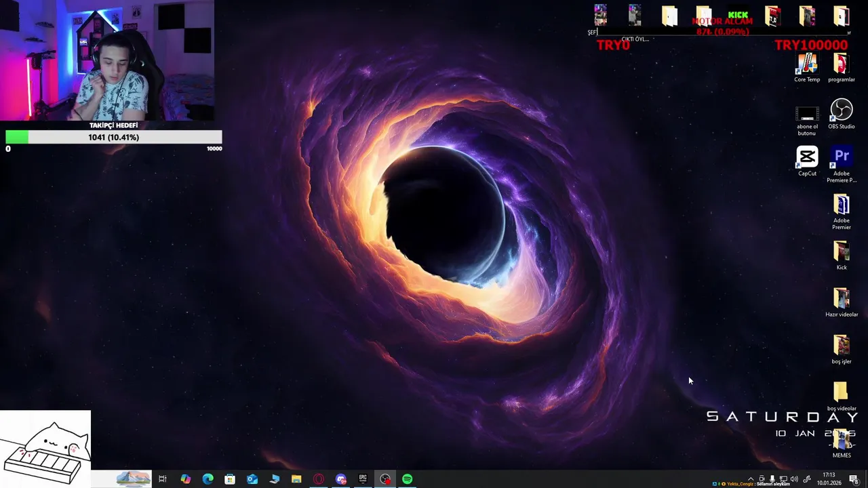The height and width of the screenshot is (488, 868).
Task: Select the CapCut desktop shortcut
Action: click(x=807, y=161)
